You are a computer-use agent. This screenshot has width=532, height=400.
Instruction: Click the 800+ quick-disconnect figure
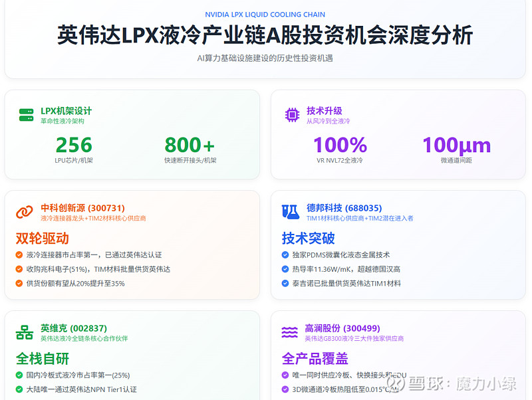click(x=190, y=145)
